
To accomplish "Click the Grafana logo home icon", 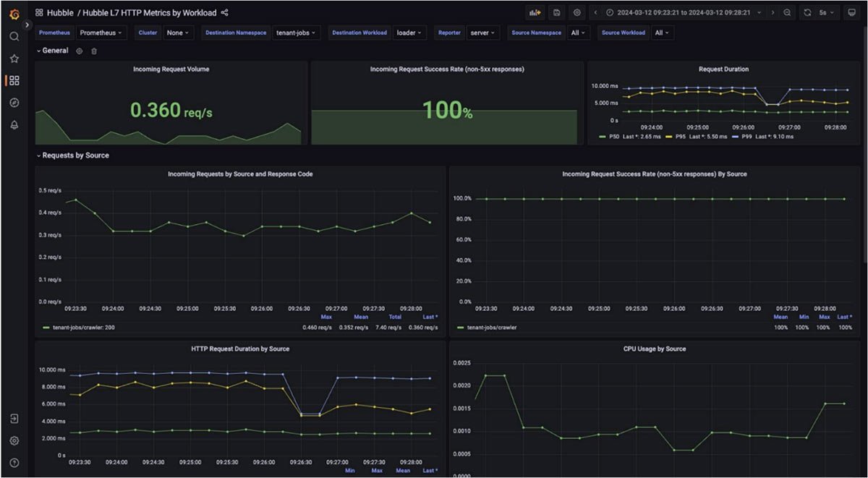I will pyautogui.click(x=14, y=13).
